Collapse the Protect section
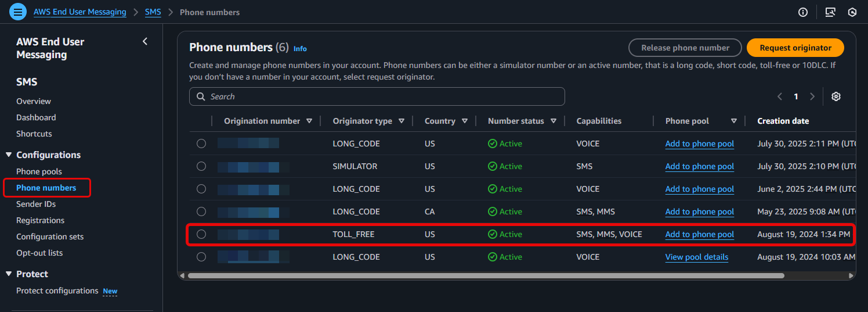The height and width of the screenshot is (312, 868). (x=9, y=274)
